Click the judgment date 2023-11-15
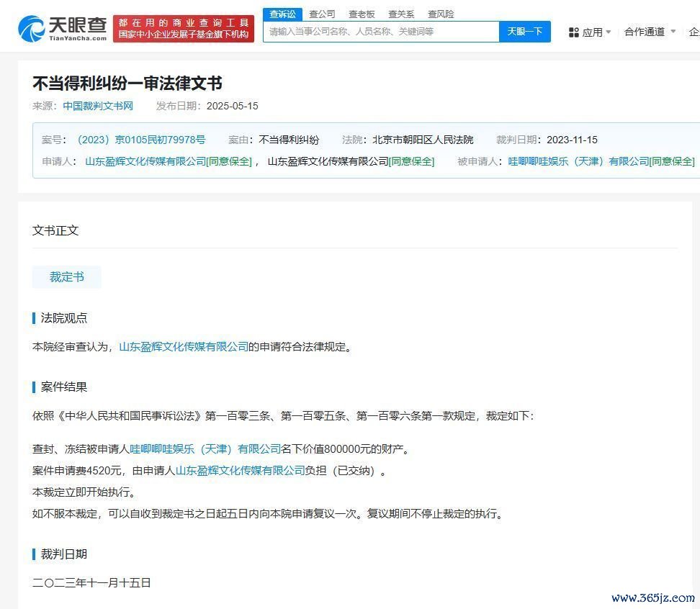 point(572,140)
